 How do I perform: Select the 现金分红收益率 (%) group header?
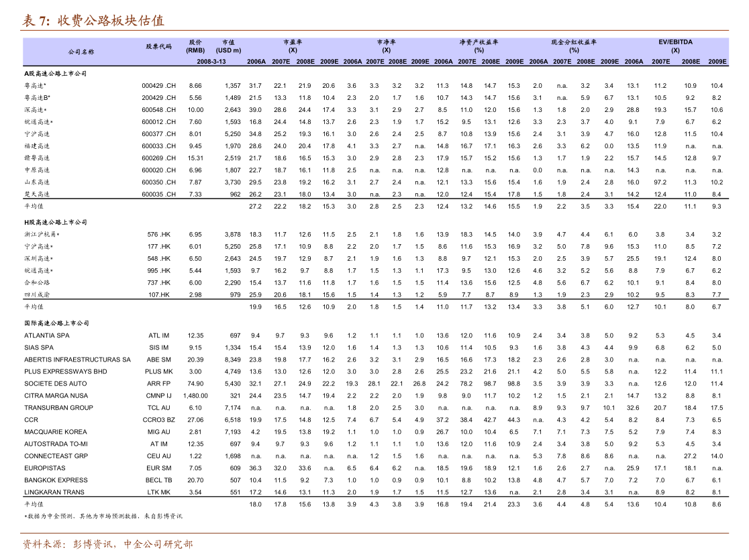(x=574, y=46)
